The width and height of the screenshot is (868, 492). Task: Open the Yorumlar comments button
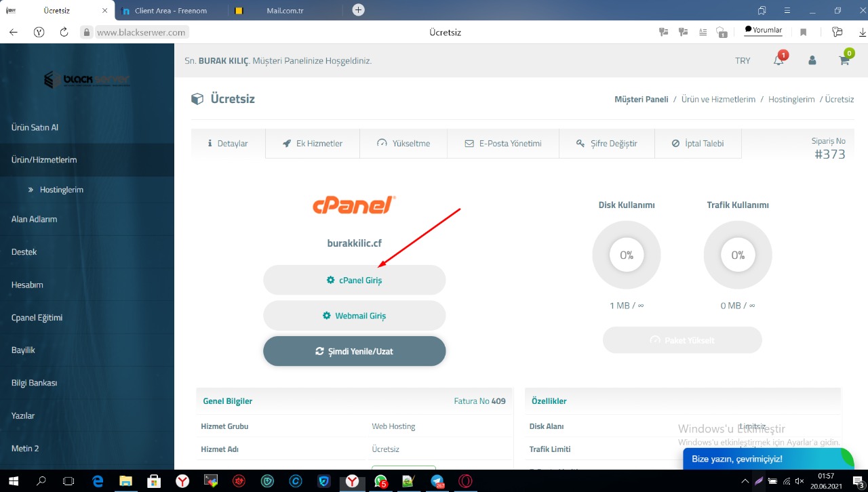pyautogui.click(x=764, y=31)
